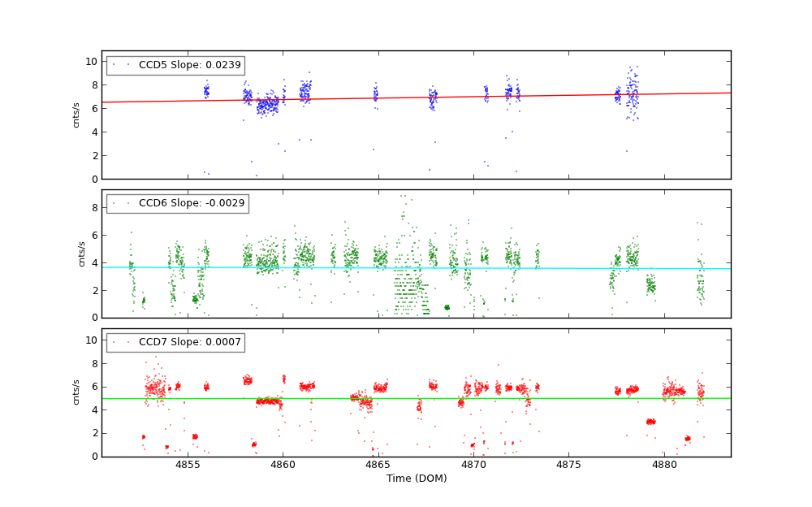
Task: Click the cnts/s y-axis label of the CCD5 panel
Action: coord(76,115)
